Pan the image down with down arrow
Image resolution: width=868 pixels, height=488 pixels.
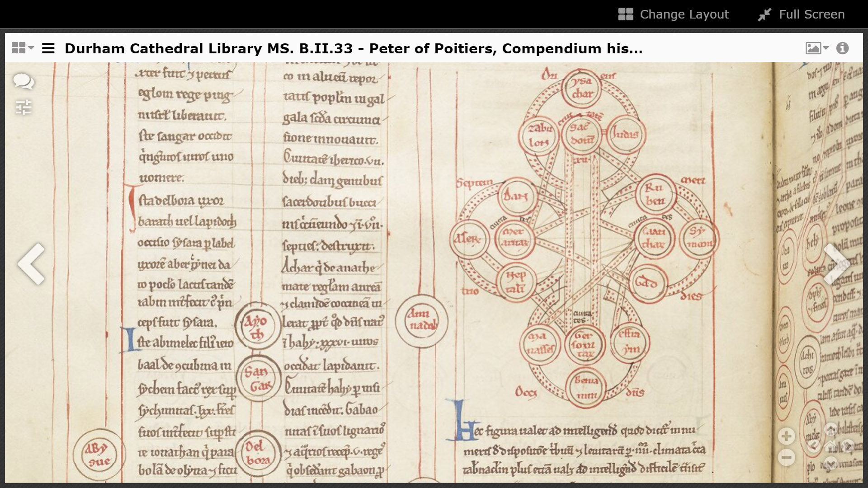click(830, 463)
